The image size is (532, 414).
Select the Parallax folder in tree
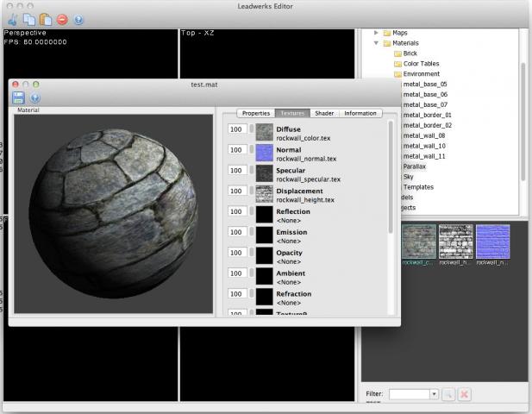coord(415,166)
